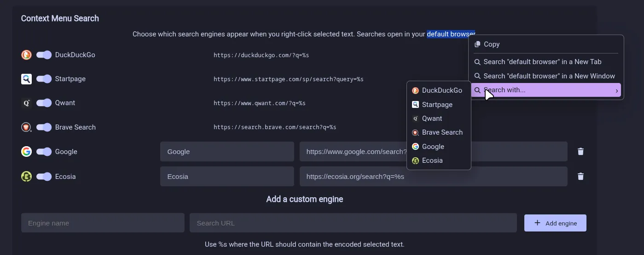Click the Ecosia search URL field
The height and width of the screenshot is (255, 644).
(433, 177)
